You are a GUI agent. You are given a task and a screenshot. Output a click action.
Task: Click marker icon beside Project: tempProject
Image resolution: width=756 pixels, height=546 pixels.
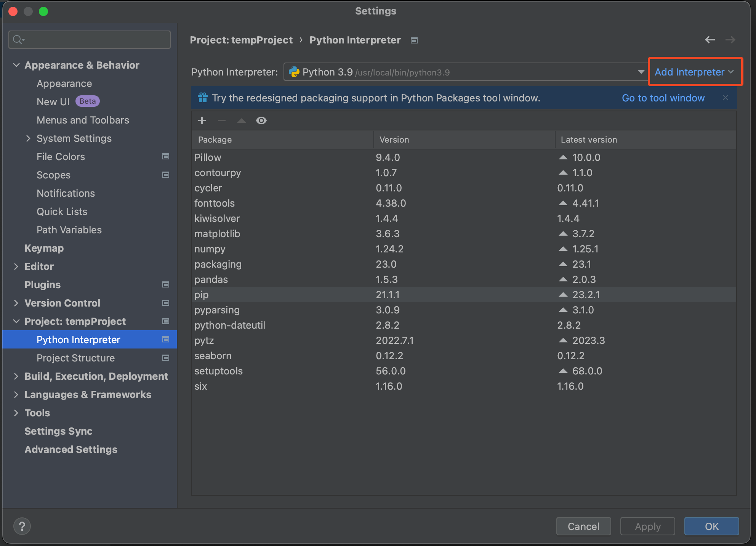(166, 321)
